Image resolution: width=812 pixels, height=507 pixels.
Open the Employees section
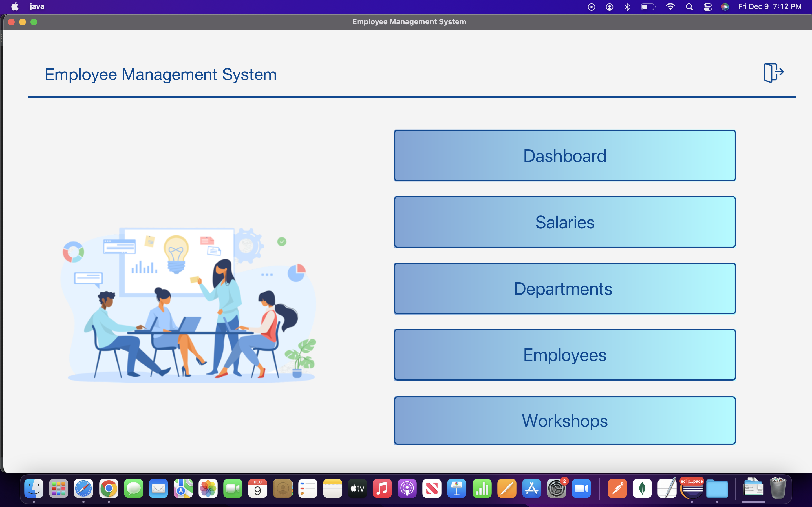565,354
